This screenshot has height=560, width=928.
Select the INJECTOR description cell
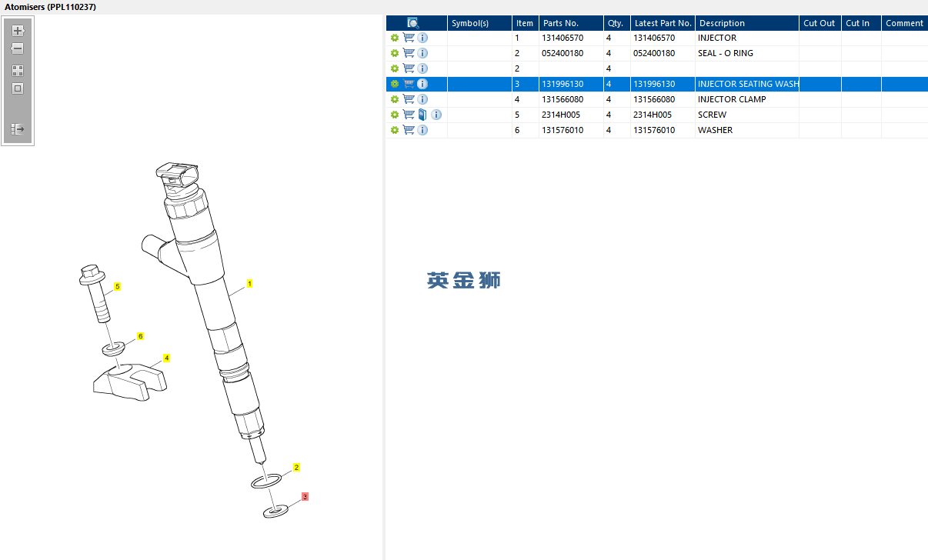click(x=747, y=38)
